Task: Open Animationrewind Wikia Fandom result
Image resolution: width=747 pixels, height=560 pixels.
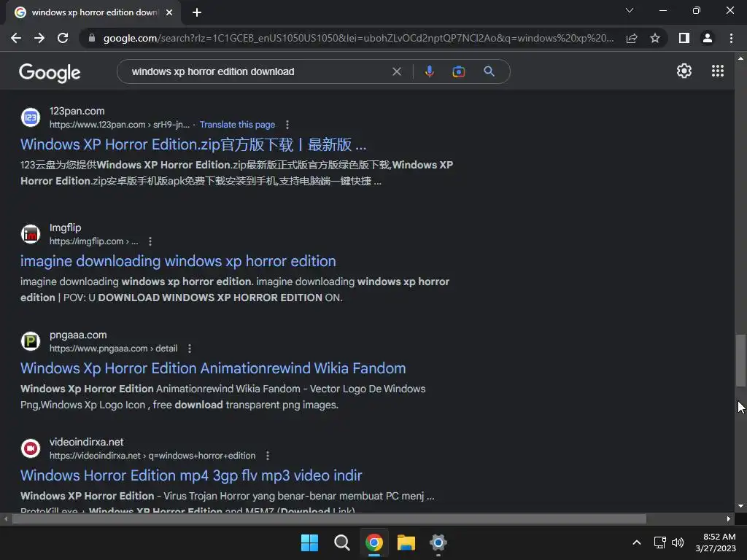Action: [213, 368]
